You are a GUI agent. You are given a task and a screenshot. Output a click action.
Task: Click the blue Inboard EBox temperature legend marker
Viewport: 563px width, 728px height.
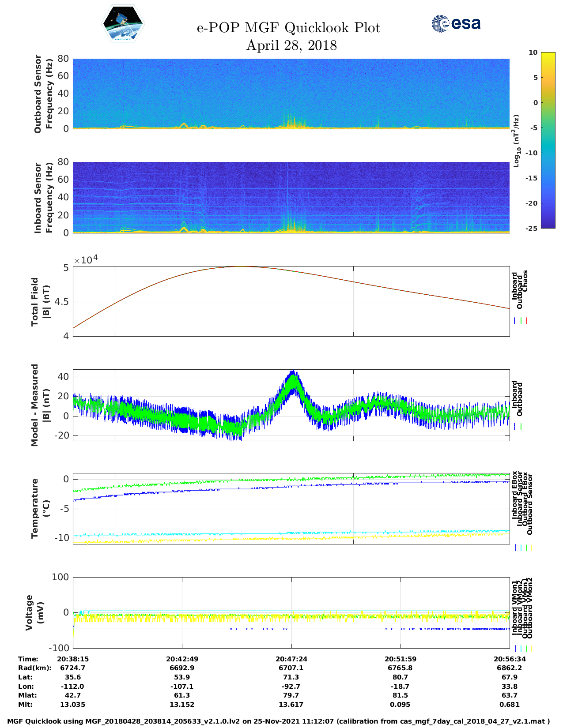[x=515, y=548]
